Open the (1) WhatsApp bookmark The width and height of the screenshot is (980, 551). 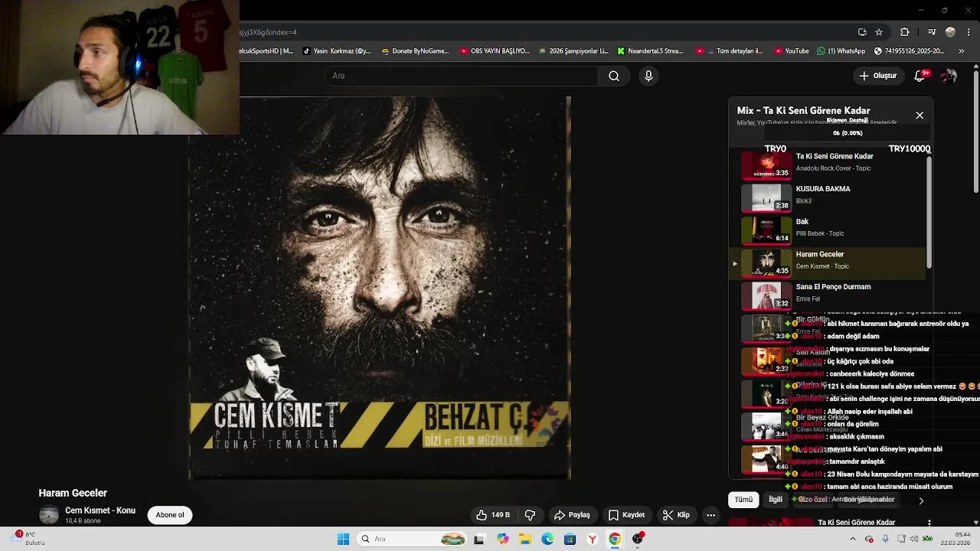coord(841,51)
